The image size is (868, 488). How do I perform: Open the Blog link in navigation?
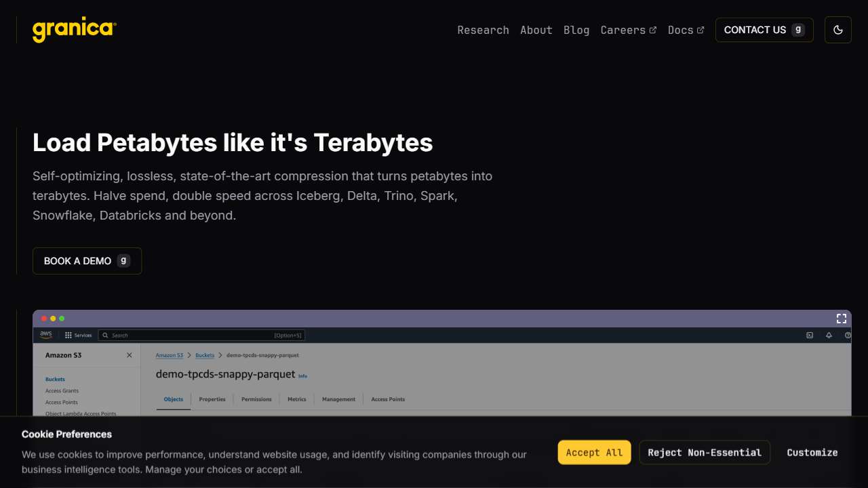pos(576,30)
